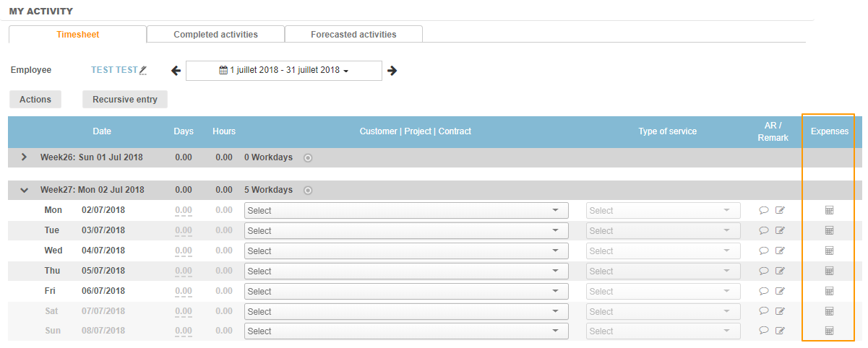Viewport: 868px width, 348px height.
Task: Toggle the Week27 circle radio indicator
Action: point(308,191)
